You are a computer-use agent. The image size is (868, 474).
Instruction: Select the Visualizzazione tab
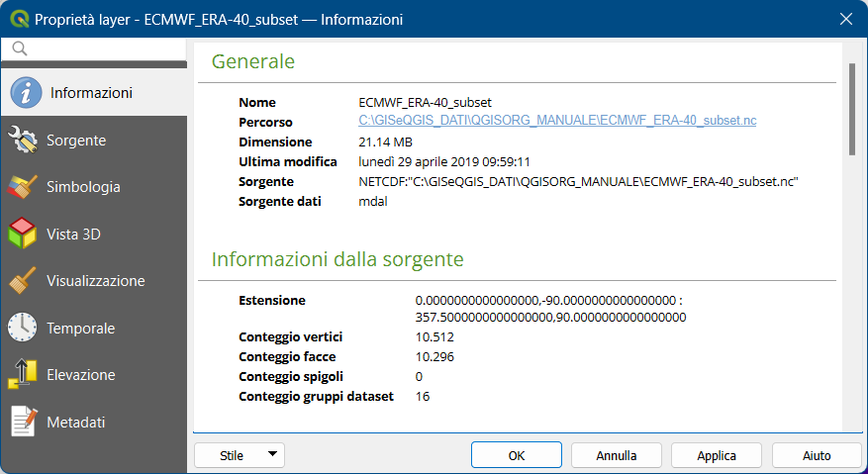94,281
